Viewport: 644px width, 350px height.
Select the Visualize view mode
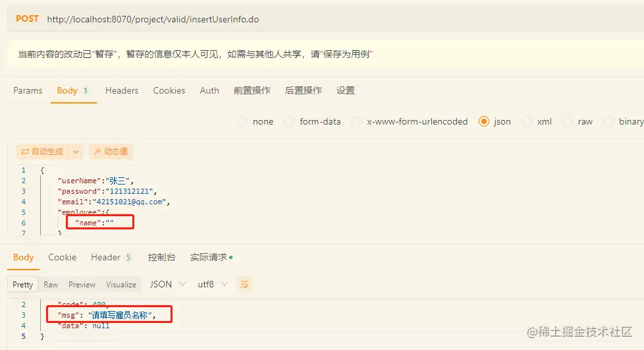121,285
